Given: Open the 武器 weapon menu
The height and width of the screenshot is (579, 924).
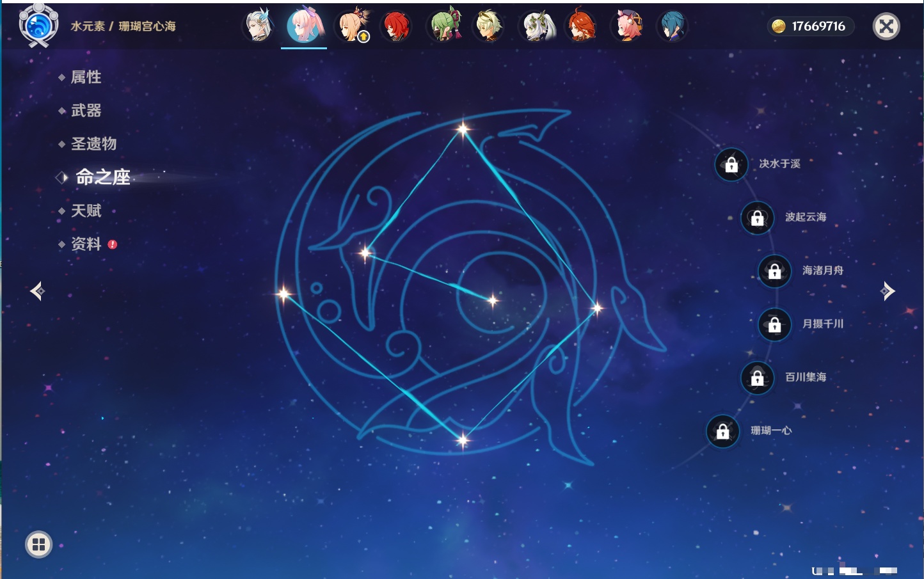Looking at the screenshot, I should click(86, 111).
